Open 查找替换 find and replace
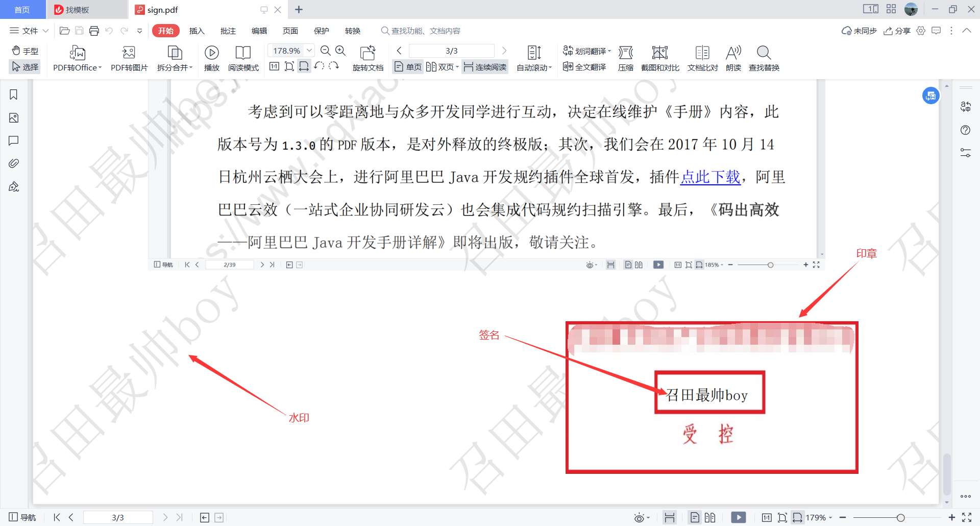This screenshot has width=980, height=526. [764, 58]
